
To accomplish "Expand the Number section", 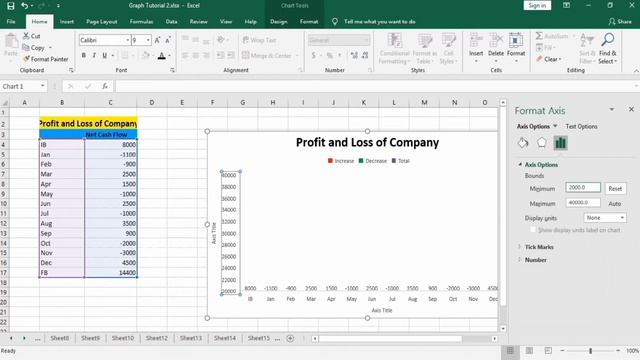I will (x=535, y=260).
